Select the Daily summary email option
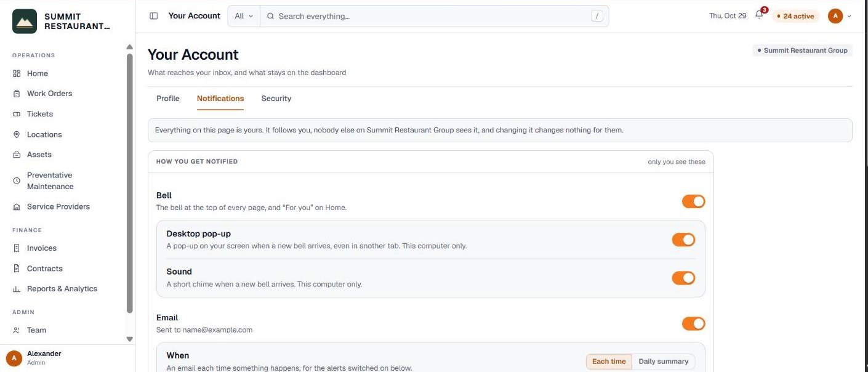Viewport: 868px width, 372px height. click(664, 362)
